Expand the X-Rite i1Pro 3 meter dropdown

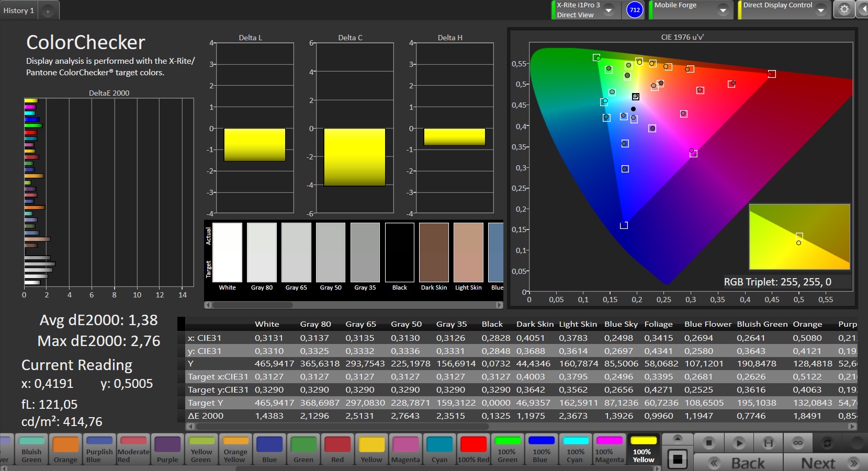[609, 10]
